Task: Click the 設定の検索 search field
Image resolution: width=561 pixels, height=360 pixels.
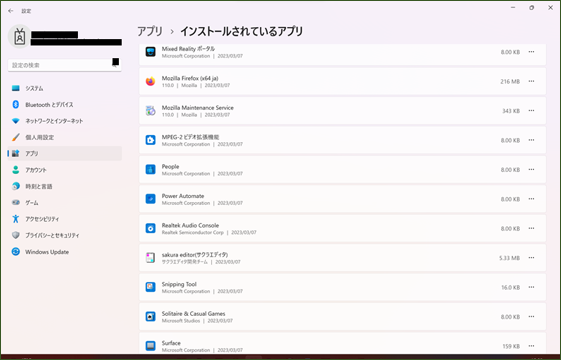Action: [64, 65]
